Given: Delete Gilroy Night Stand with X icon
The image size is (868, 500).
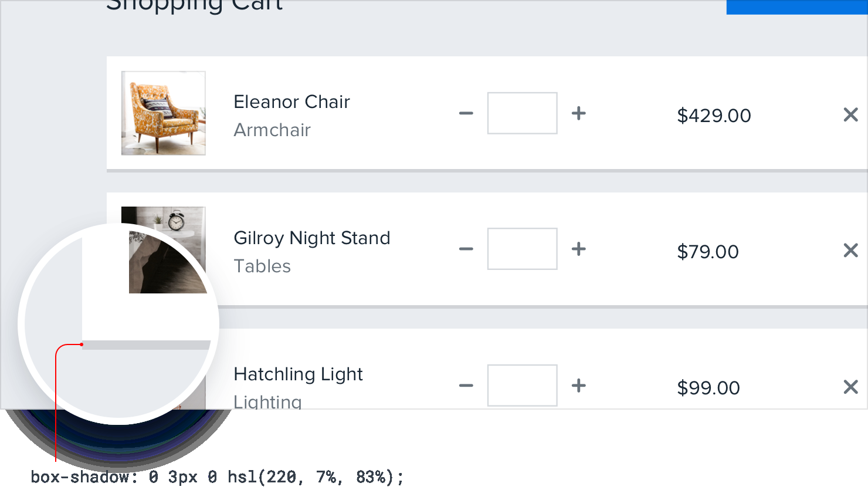Looking at the screenshot, I should [x=850, y=251].
